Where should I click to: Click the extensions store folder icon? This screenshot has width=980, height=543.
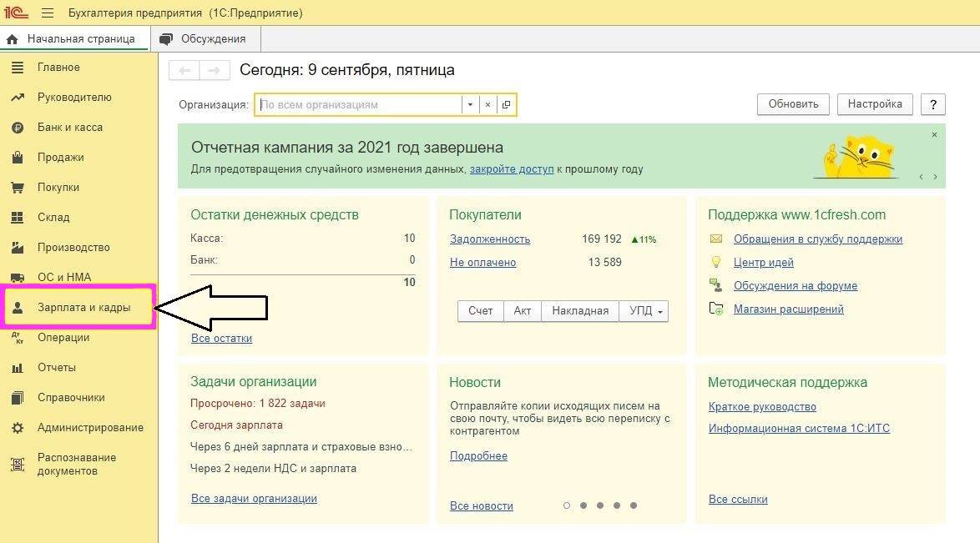coord(716,309)
